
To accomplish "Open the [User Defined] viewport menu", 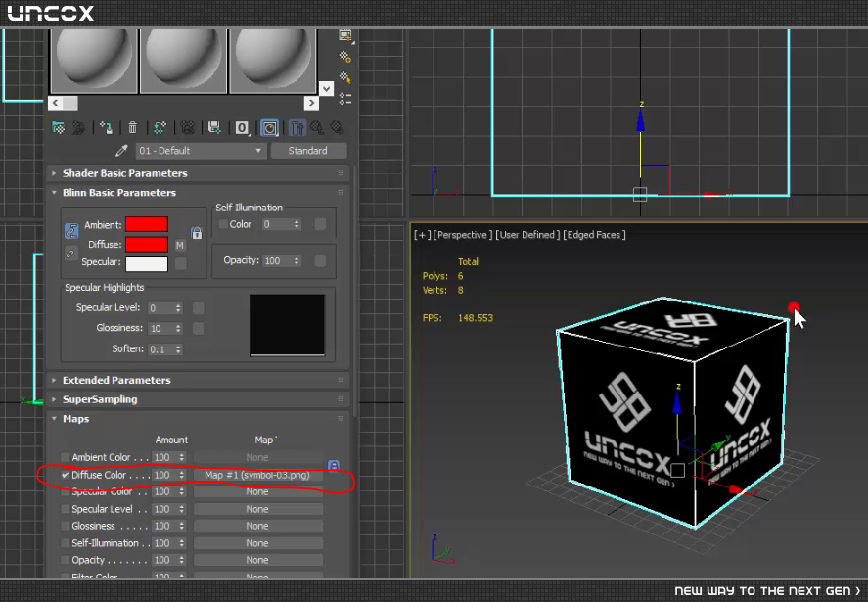I will point(527,235).
